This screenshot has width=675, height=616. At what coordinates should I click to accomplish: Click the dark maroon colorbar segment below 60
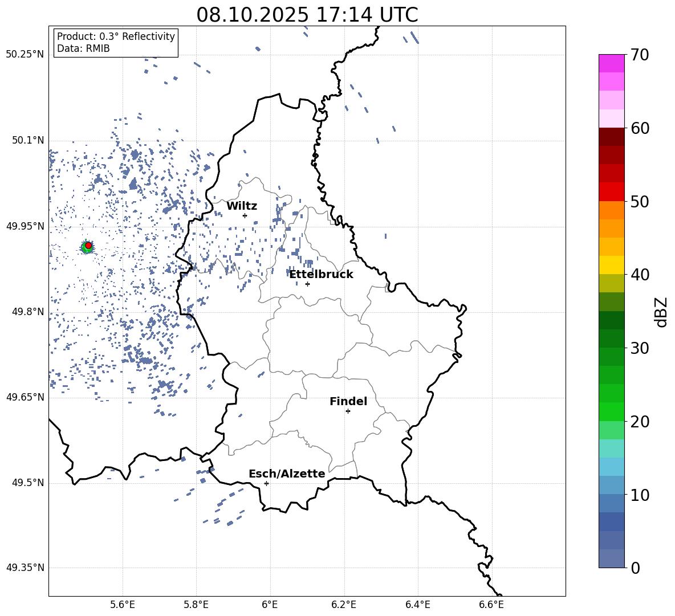(611, 137)
